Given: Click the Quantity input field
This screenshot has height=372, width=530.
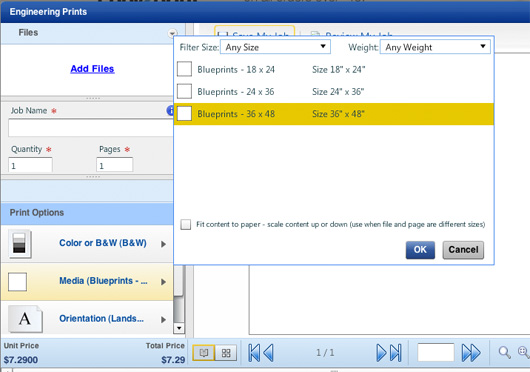Looking at the screenshot, I should 30,165.
